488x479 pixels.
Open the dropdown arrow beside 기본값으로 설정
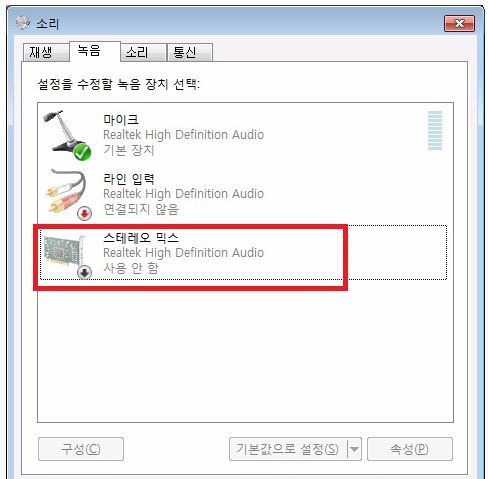tap(354, 449)
